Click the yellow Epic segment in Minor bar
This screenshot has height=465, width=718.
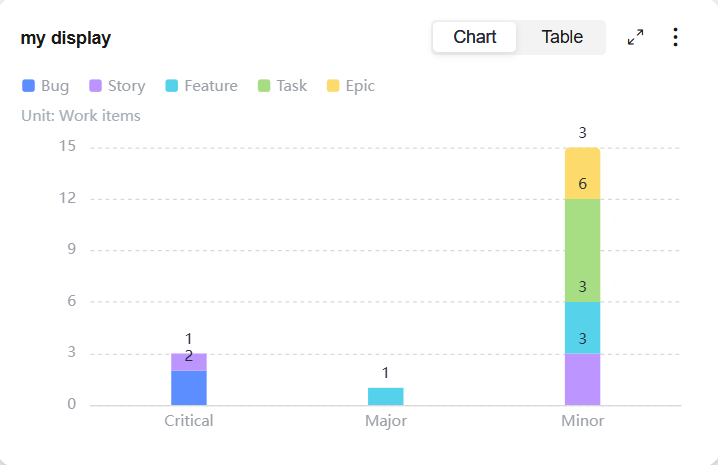(x=583, y=174)
